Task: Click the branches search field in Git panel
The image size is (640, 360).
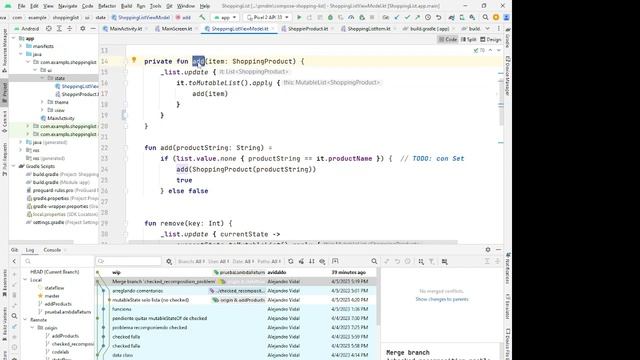Action: click(x=58, y=261)
